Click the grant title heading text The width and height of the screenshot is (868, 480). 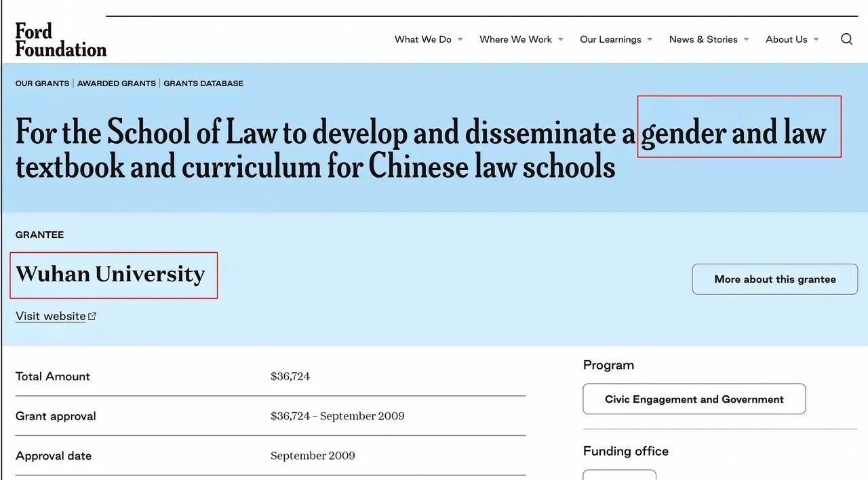click(420, 148)
